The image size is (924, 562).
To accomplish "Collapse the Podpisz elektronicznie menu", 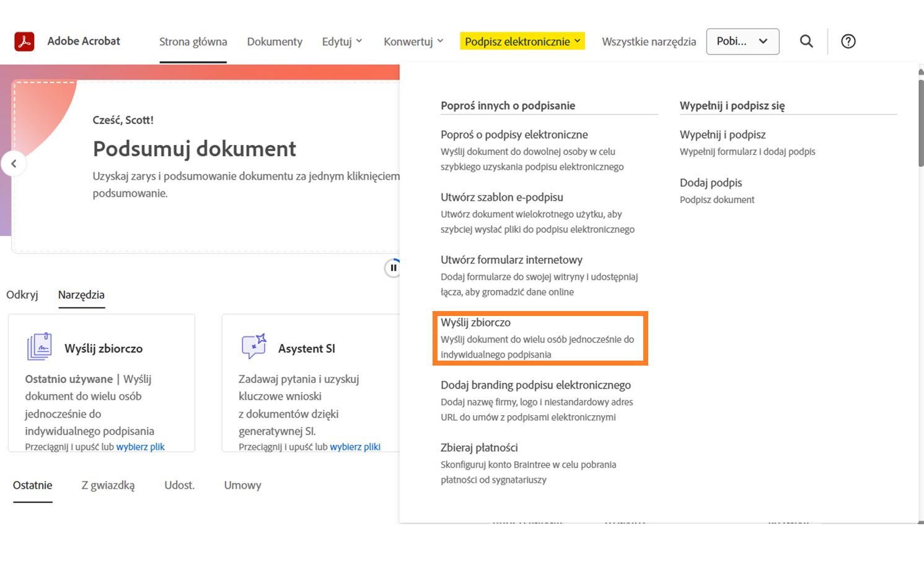I will point(522,42).
